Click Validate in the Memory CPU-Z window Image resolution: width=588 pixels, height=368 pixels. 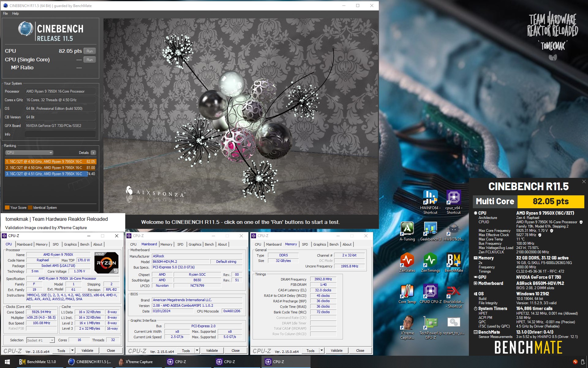point(337,351)
